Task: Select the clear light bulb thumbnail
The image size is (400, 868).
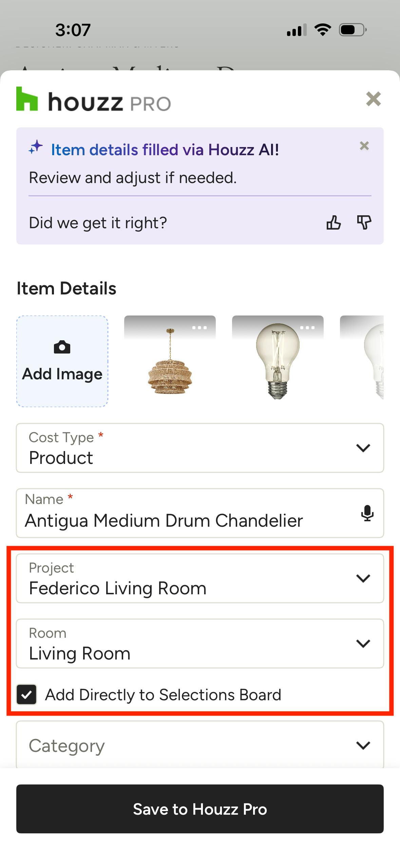Action: pyautogui.click(x=278, y=361)
